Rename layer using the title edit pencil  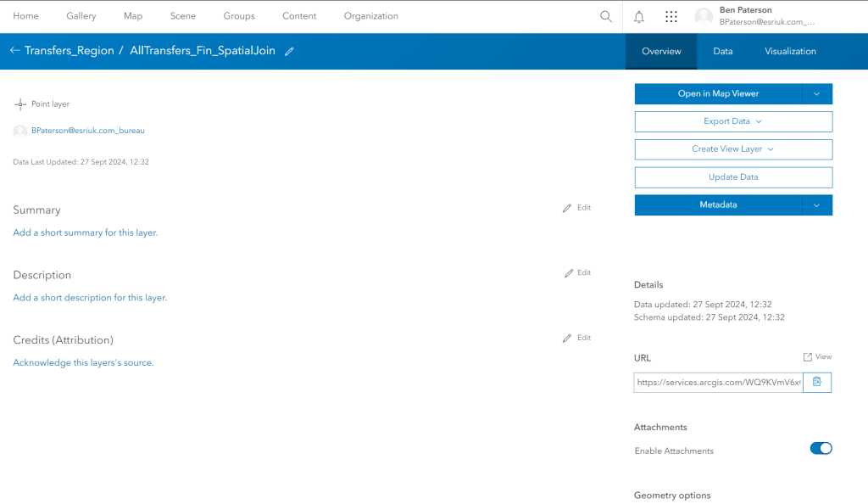click(289, 51)
